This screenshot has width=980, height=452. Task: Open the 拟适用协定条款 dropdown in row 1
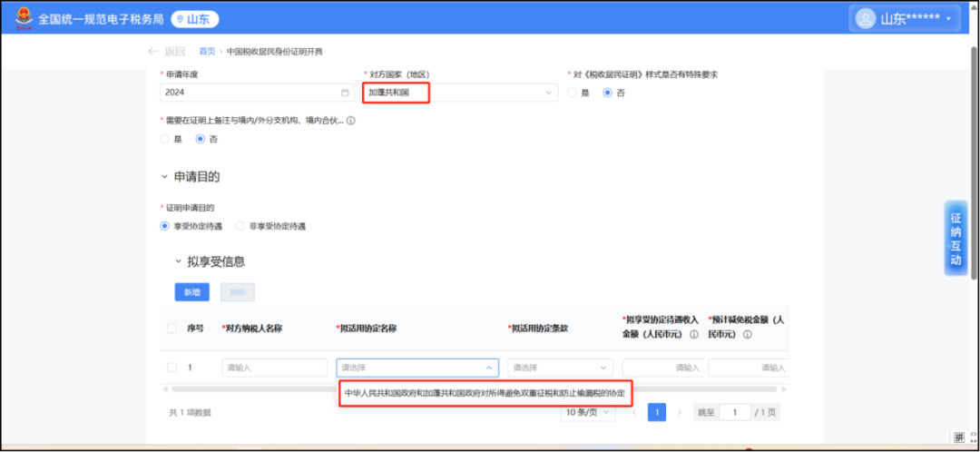[561, 368]
